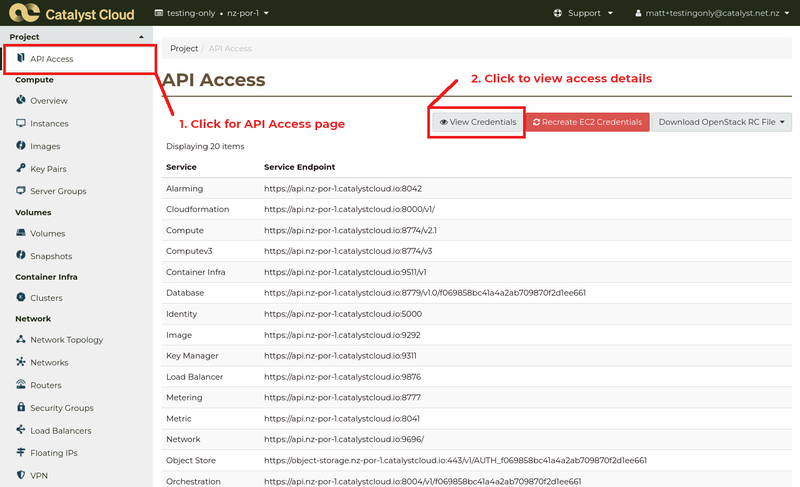Select the Container Infra endpoint URL
This screenshot has width=800, height=487.
click(x=345, y=272)
